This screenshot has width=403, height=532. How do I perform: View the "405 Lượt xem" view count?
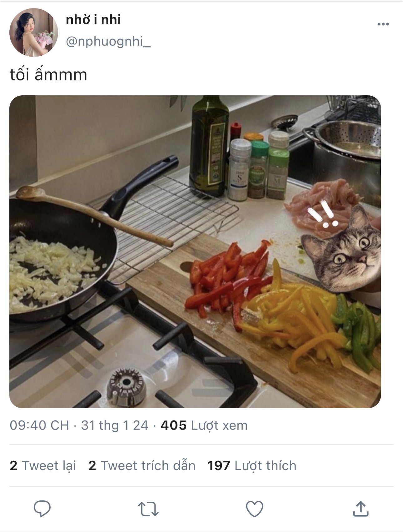(x=204, y=425)
